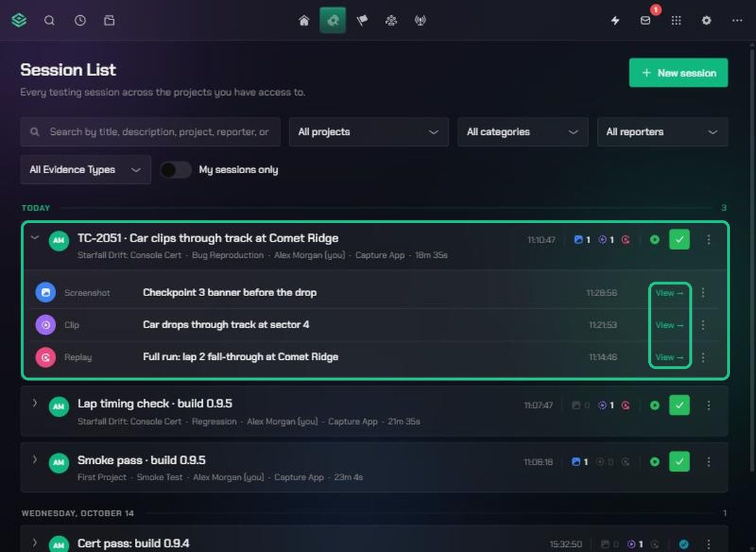This screenshot has width=756, height=552.
Task: Open the All categories dropdown
Action: [x=522, y=132]
